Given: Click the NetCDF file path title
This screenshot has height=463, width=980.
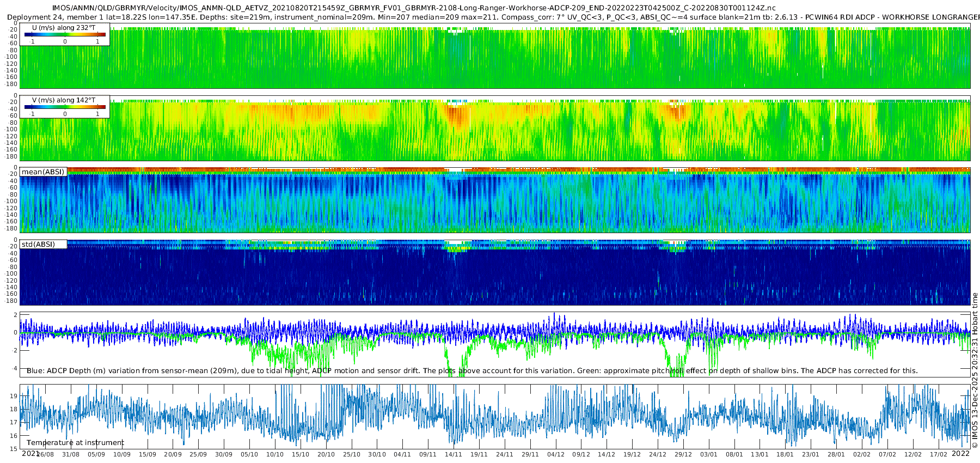Looking at the screenshot, I should pyautogui.click(x=414, y=8).
